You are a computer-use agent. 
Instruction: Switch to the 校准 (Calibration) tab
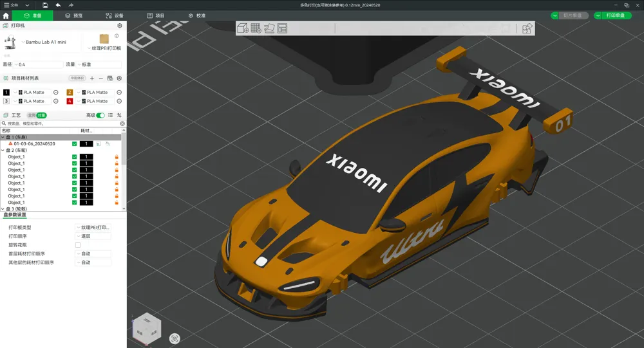196,15
